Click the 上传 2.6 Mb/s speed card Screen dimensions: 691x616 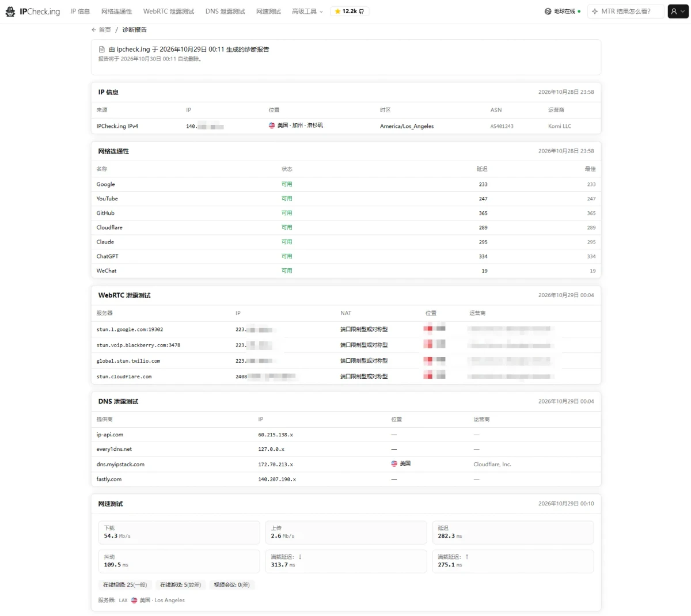pos(346,533)
